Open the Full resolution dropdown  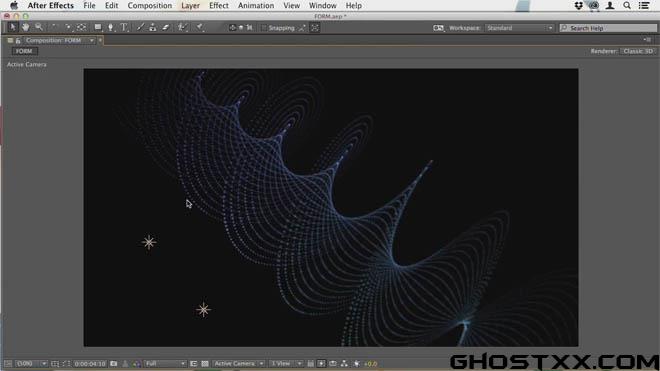pyautogui.click(x=165, y=364)
